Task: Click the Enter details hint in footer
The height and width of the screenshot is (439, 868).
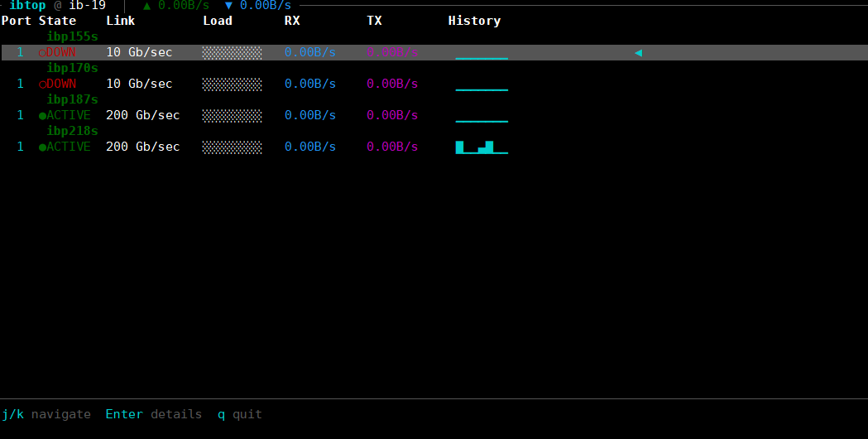Action: tap(154, 415)
